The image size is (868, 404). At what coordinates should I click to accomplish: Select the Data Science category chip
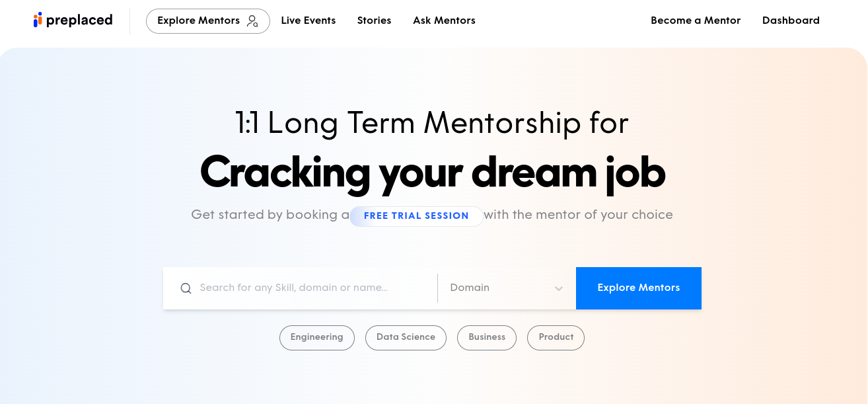[x=406, y=338]
